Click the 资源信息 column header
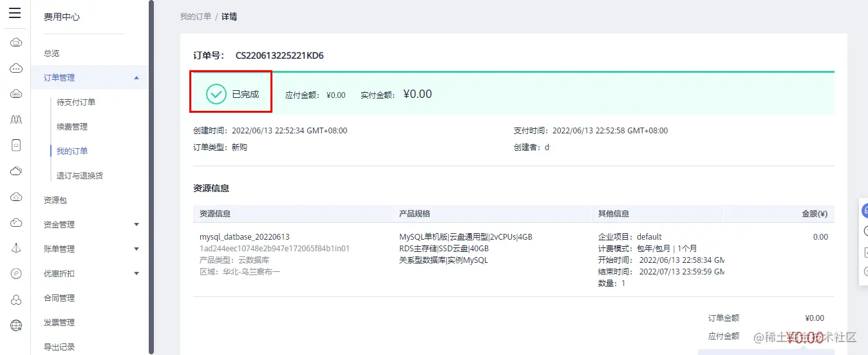The width and height of the screenshot is (868, 355). 215,214
